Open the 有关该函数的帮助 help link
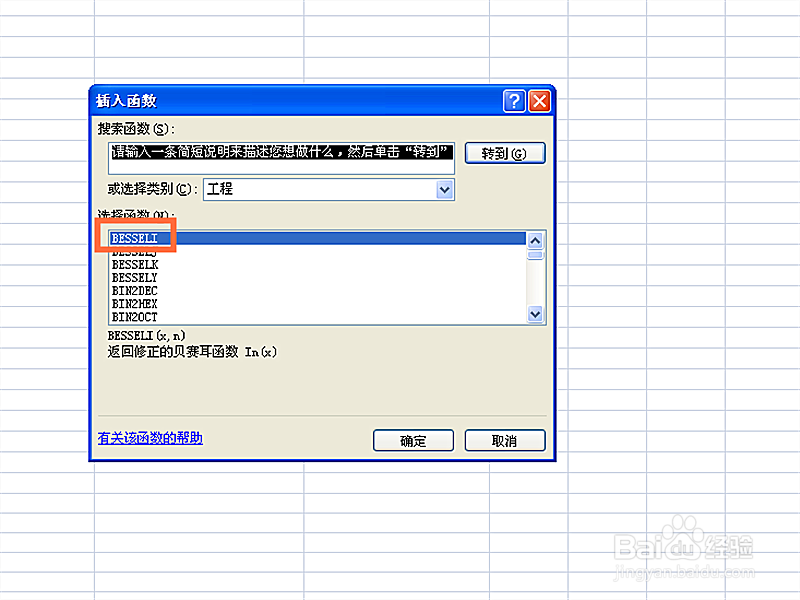800x600 pixels. coord(150,438)
